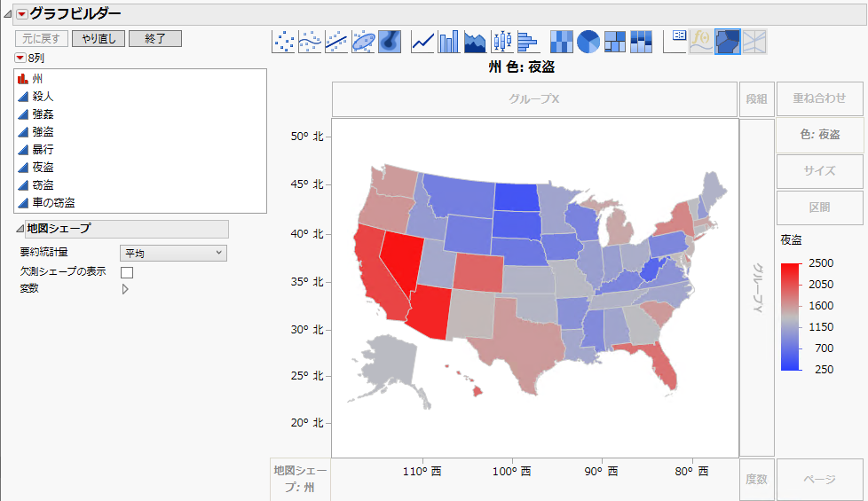The height and width of the screenshot is (501, 868).
Task: Select the Area chart icon
Action: [475, 42]
